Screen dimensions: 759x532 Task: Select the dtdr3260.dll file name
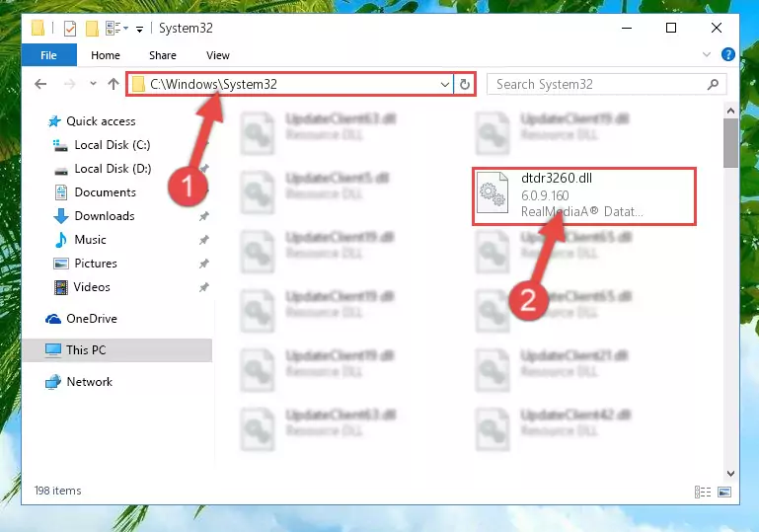(557, 178)
